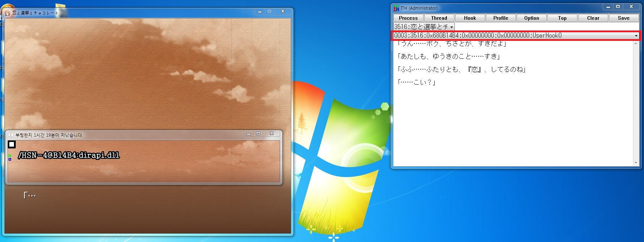Toggle ITH always-on-top with Top button

(562, 18)
